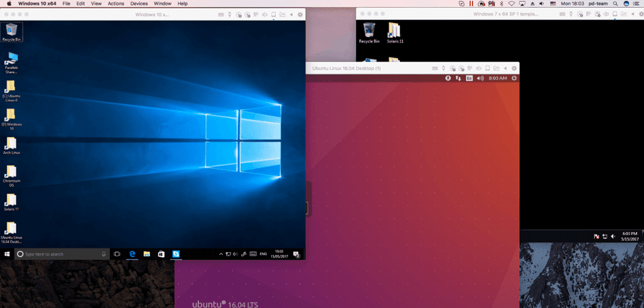Select the Recycle Bin on the Windows 7 desktop

pos(369,33)
